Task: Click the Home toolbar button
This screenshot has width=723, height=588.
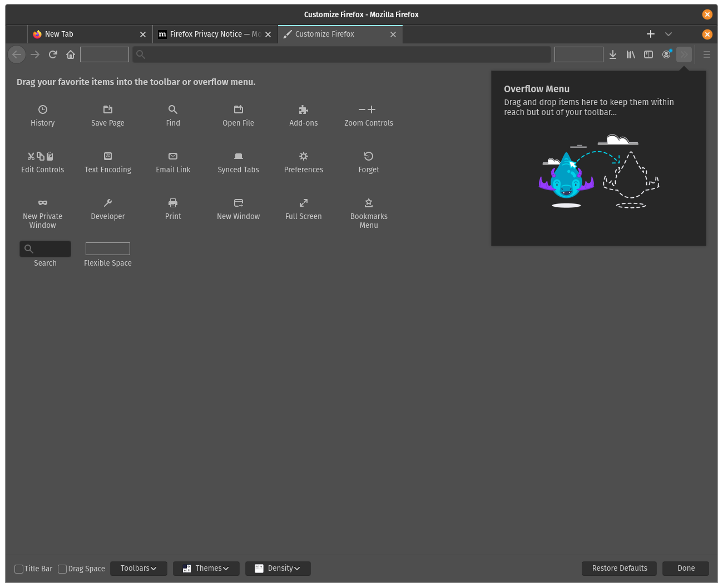Action: point(71,54)
